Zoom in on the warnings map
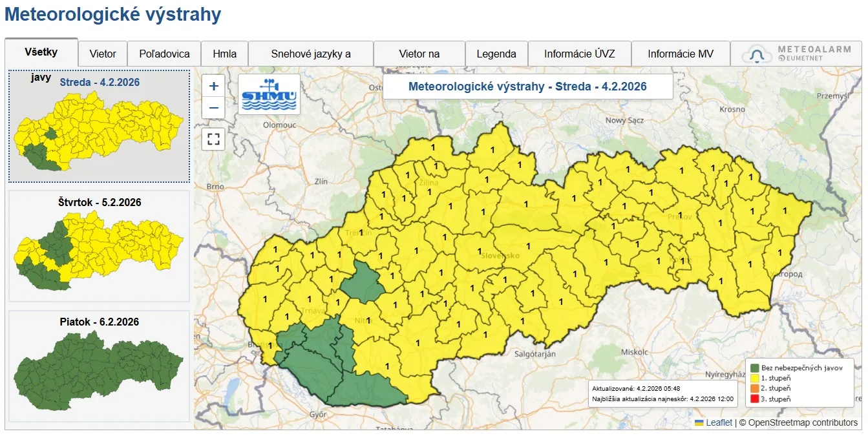This screenshot has width=868, height=436. [214, 86]
